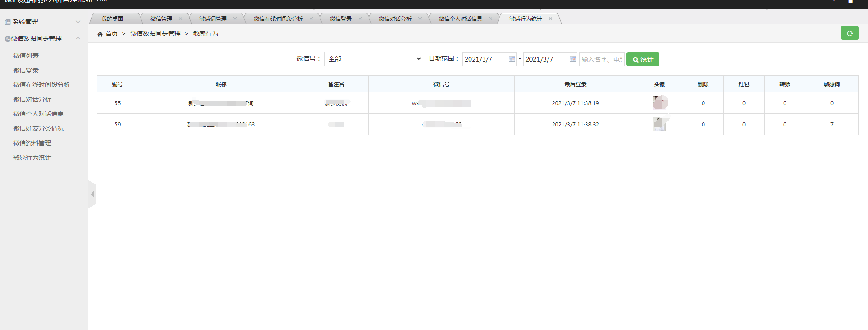Click the 备注名 column header
The image size is (868, 330).
tap(336, 84)
